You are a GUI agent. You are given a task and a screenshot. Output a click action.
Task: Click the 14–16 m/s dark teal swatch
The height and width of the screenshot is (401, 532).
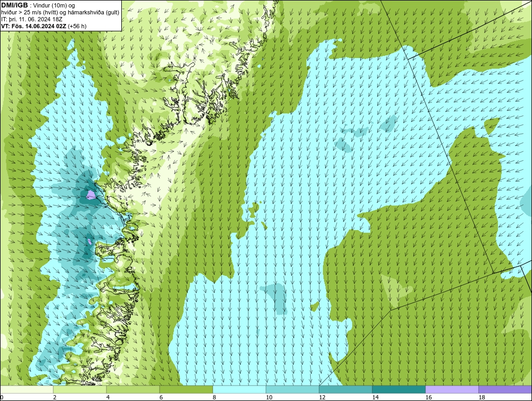pyautogui.click(x=398, y=389)
